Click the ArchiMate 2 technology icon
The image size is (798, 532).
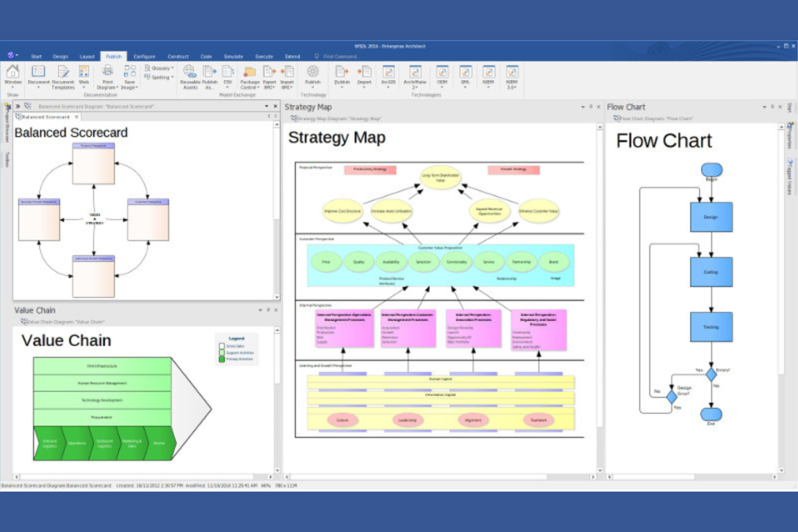click(415, 75)
